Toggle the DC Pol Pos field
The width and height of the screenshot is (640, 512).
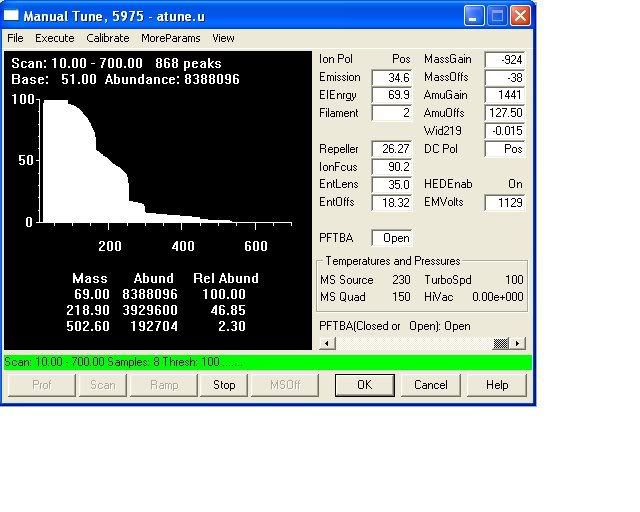click(x=505, y=149)
